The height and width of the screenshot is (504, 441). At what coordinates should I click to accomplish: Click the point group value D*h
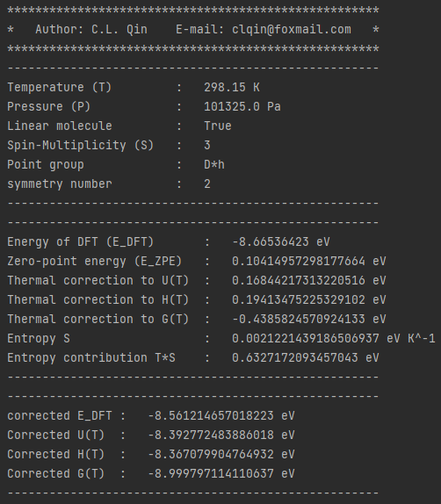(214, 164)
